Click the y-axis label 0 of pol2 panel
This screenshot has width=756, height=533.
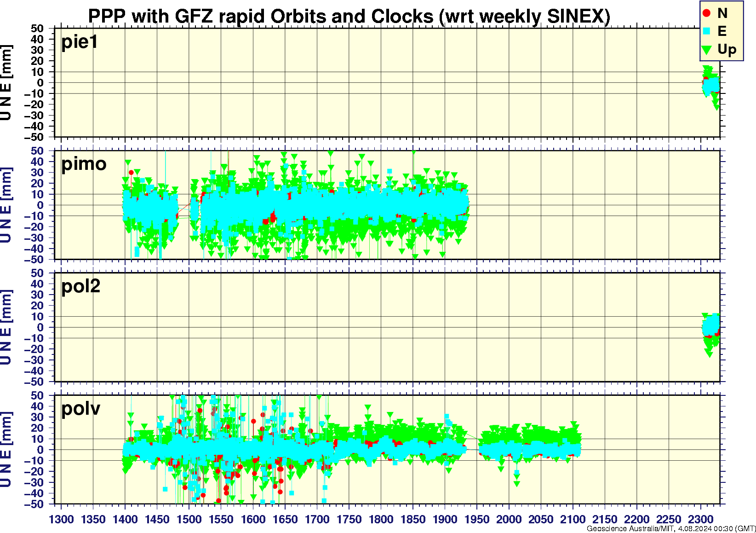(x=40, y=327)
